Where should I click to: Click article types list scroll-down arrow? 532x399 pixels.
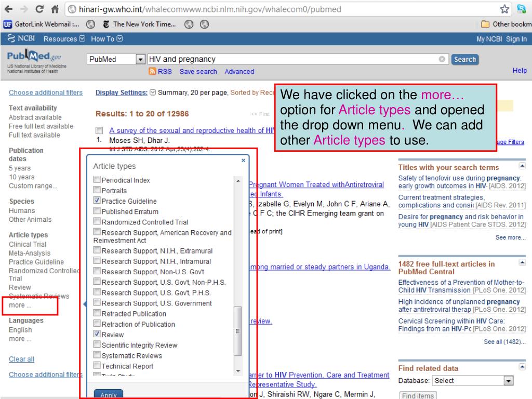[238, 371]
